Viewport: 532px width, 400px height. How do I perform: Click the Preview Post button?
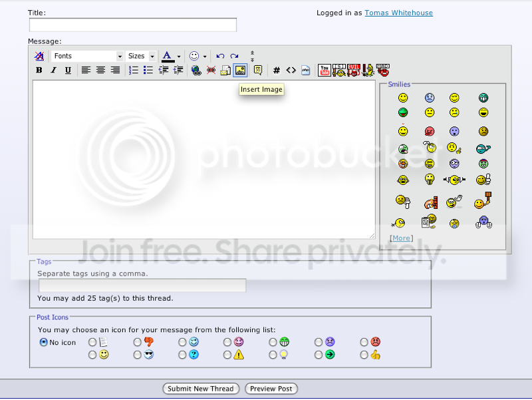[x=271, y=389]
